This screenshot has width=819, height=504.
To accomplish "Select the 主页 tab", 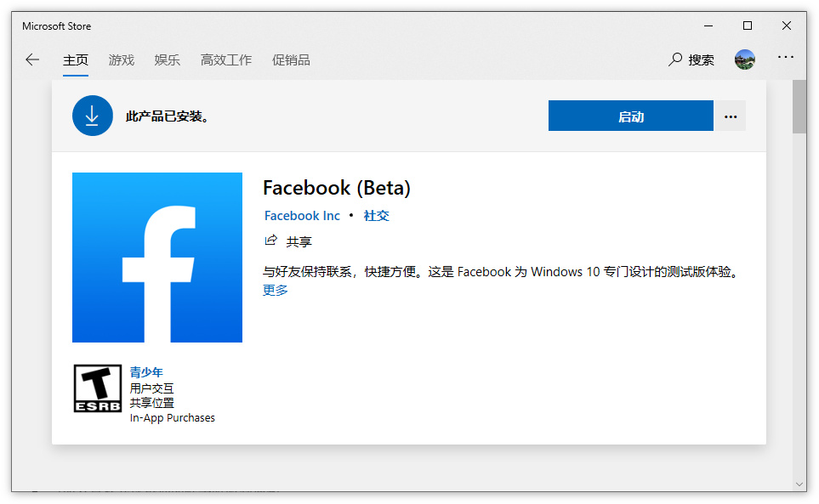I will point(75,59).
